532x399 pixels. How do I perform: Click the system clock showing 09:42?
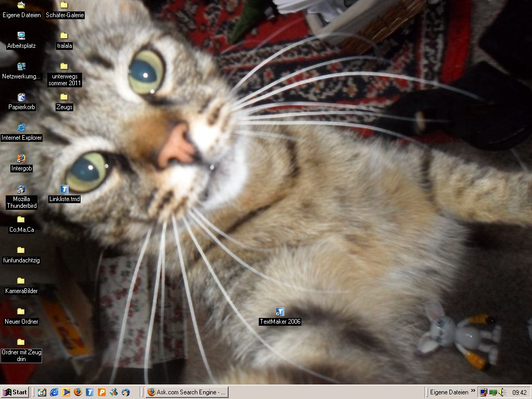519,393
